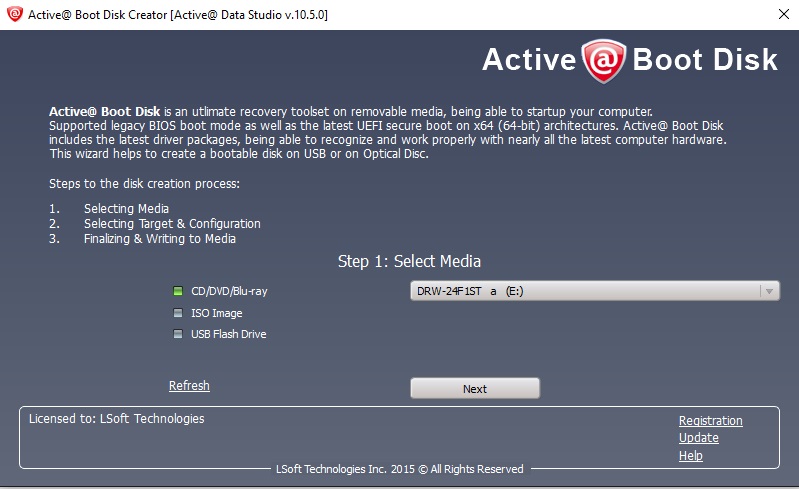Open the Help link
799x489 pixels.
[690, 455]
